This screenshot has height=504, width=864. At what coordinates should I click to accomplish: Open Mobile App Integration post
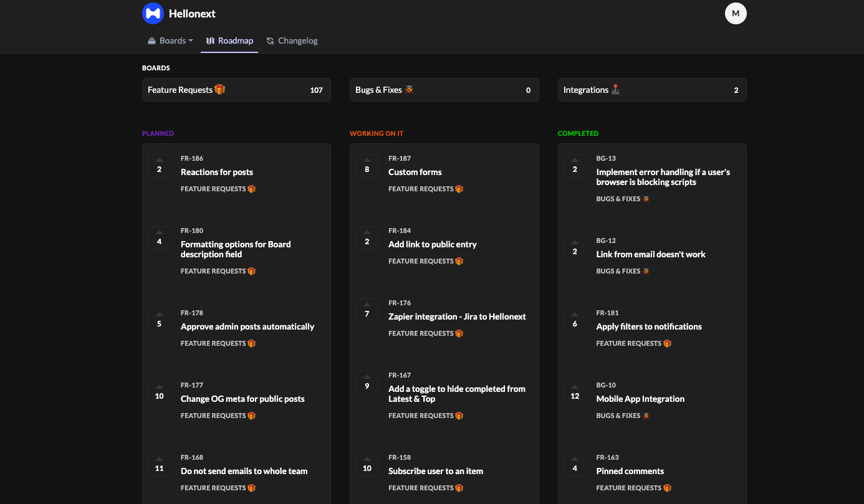tap(640, 399)
